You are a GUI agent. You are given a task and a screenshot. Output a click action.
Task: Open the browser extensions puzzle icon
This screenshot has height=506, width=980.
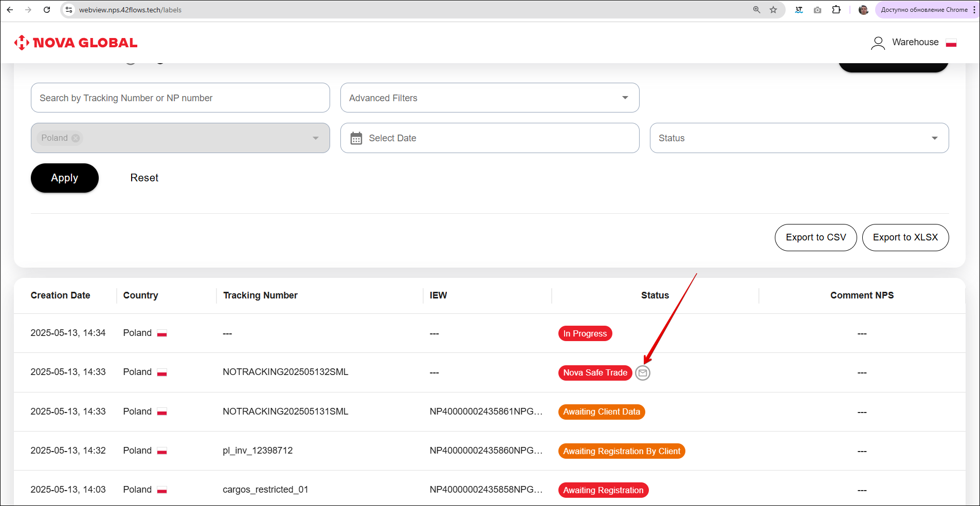[836, 10]
